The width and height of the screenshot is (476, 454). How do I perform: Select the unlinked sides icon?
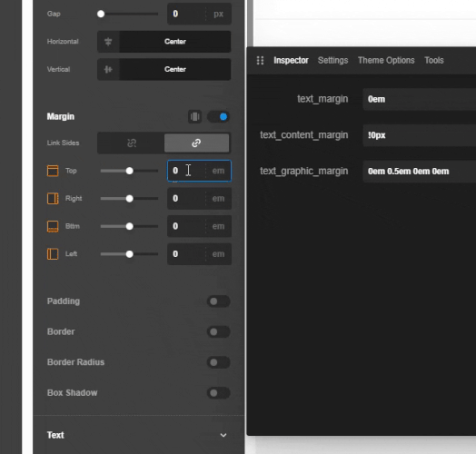tap(132, 143)
